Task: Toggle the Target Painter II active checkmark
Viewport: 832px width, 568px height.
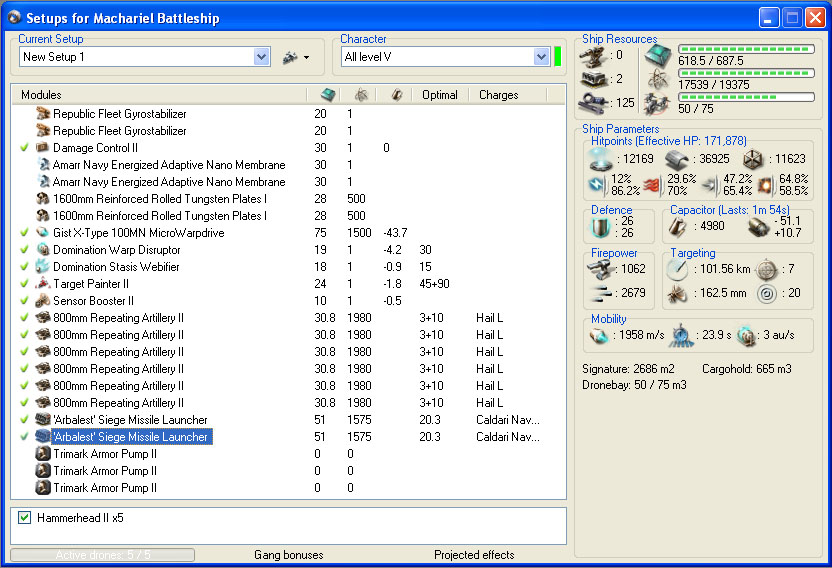Action: (25, 284)
